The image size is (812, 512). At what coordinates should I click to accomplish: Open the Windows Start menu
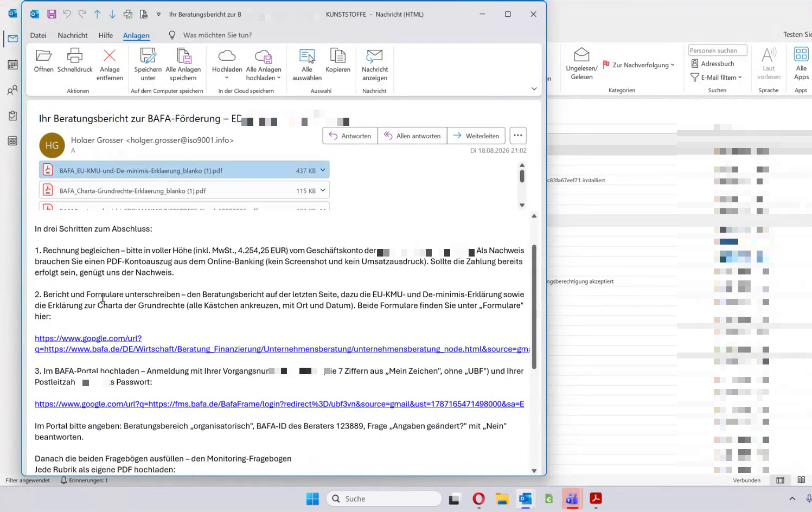pyautogui.click(x=312, y=499)
